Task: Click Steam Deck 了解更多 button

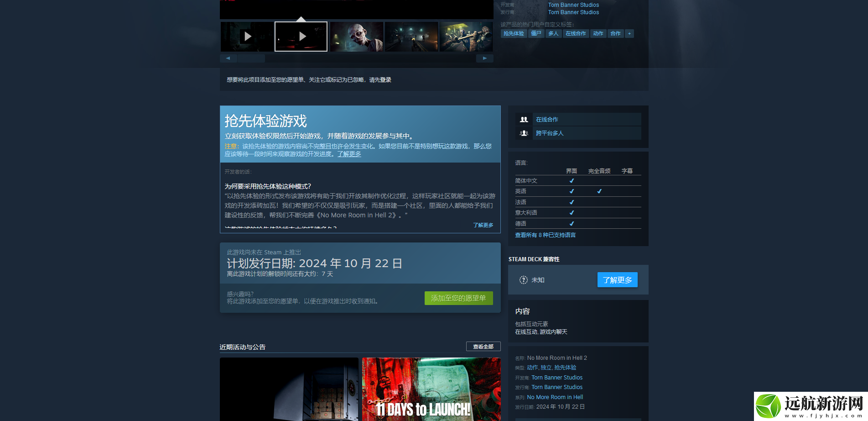Action: 617,280
